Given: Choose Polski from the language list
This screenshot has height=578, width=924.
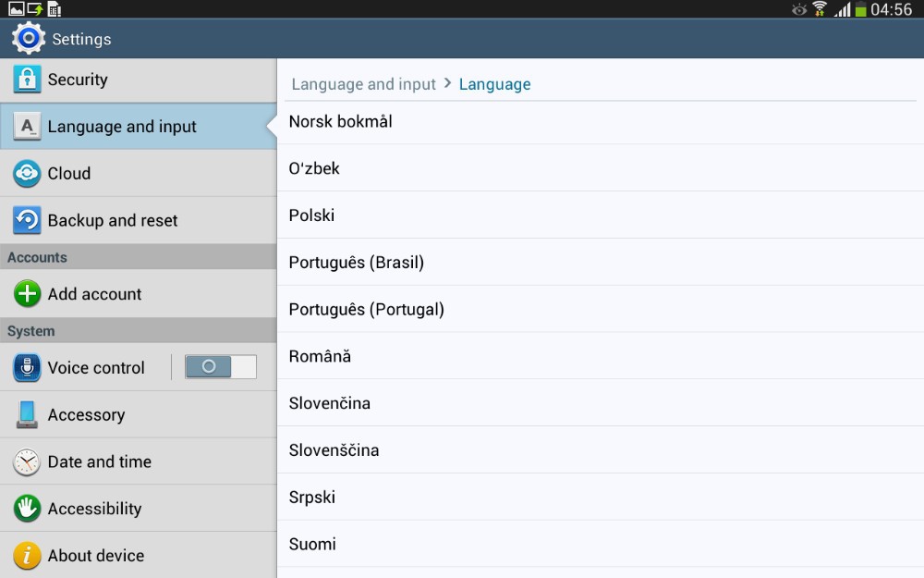Looking at the screenshot, I should 311,215.
